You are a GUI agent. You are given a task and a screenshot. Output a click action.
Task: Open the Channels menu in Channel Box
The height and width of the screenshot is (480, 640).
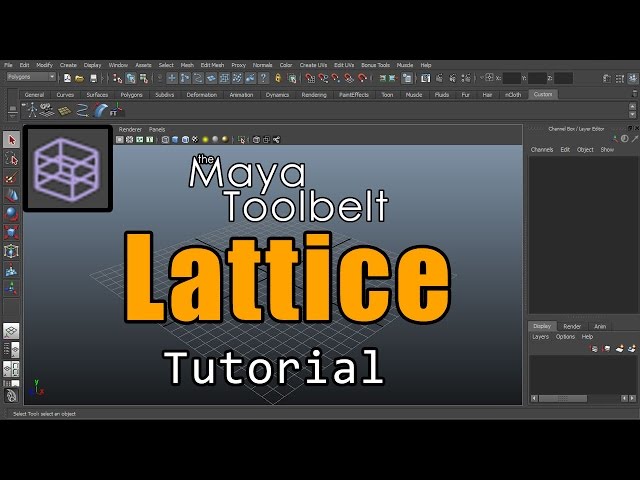pyautogui.click(x=542, y=150)
